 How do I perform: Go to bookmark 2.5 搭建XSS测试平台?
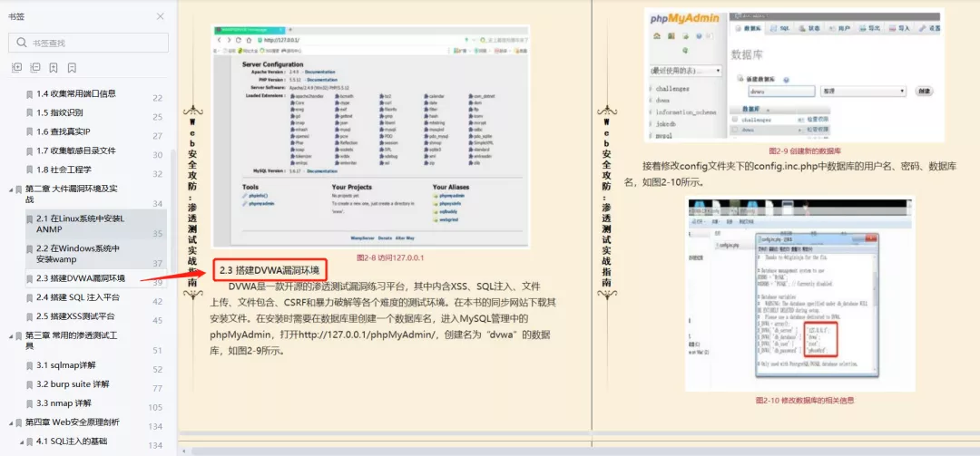click(x=75, y=316)
